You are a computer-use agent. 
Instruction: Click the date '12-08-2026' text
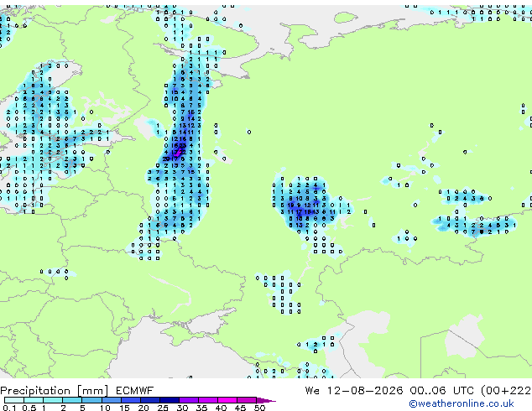pos(365,390)
